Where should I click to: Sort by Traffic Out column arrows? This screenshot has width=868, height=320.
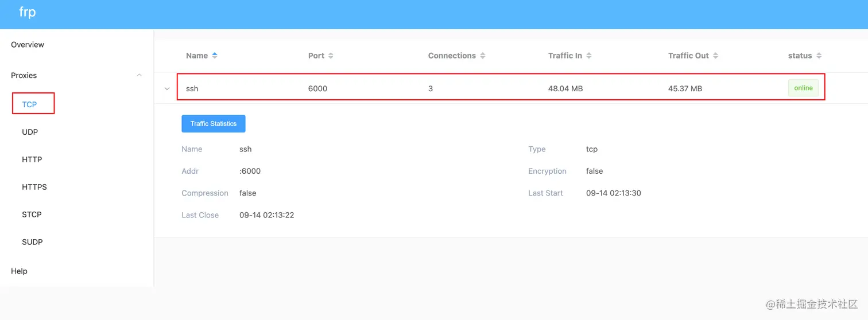[716, 56]
